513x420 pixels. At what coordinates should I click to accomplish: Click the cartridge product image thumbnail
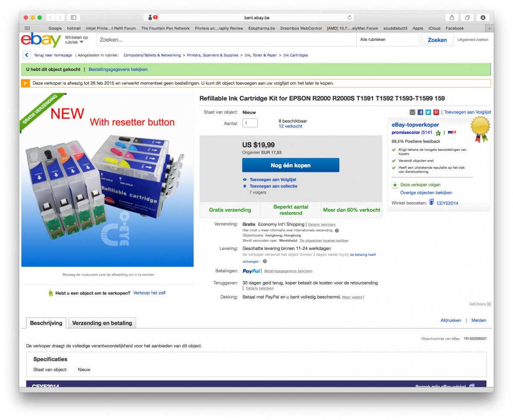[x=107, y=180]
